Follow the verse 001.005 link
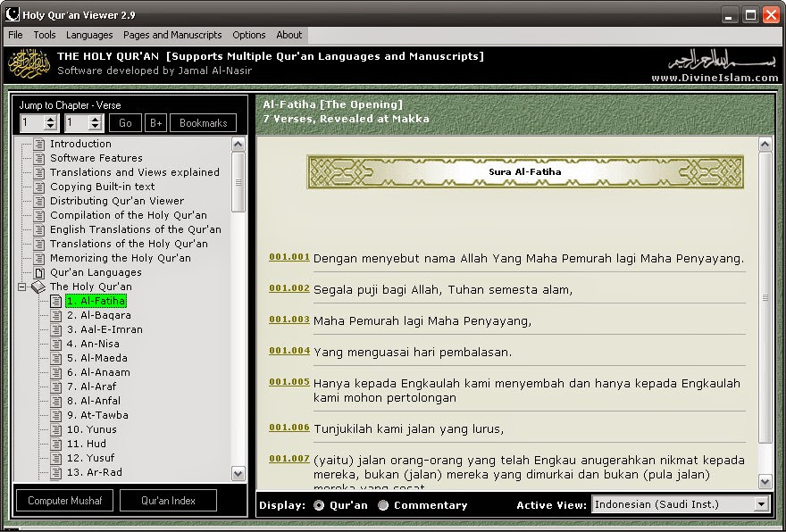786x532 pixels. 289,382
